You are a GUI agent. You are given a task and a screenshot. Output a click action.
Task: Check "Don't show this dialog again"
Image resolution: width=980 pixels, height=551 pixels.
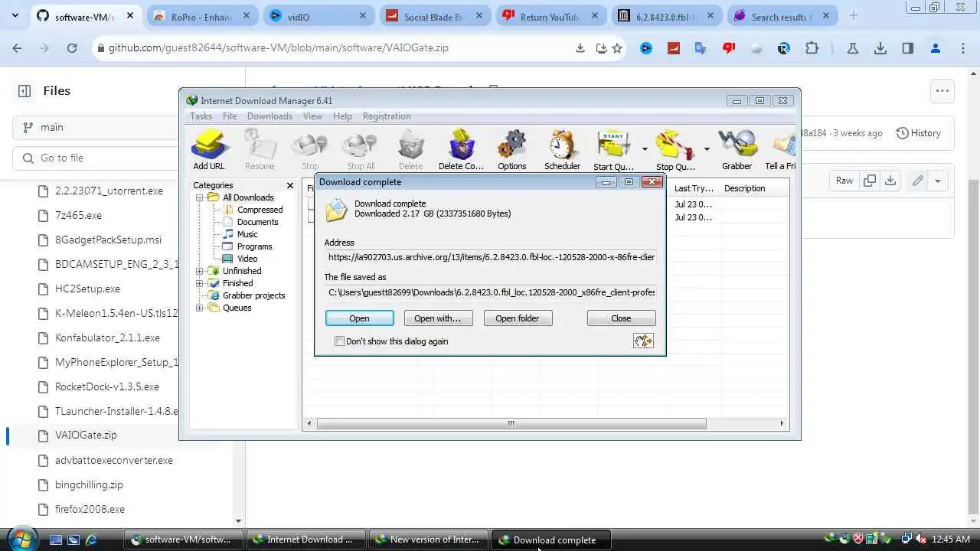click(339, 341)
